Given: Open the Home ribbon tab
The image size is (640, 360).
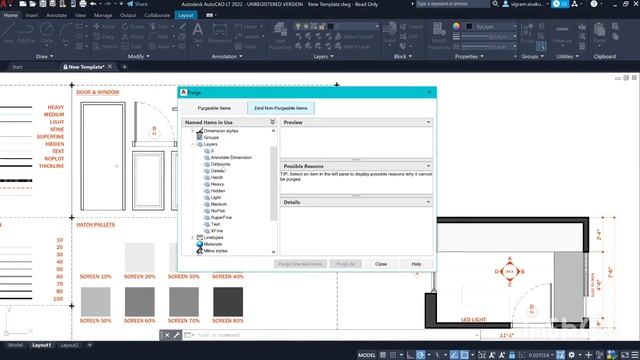Looking at the screenshot, I should (11, 15).
